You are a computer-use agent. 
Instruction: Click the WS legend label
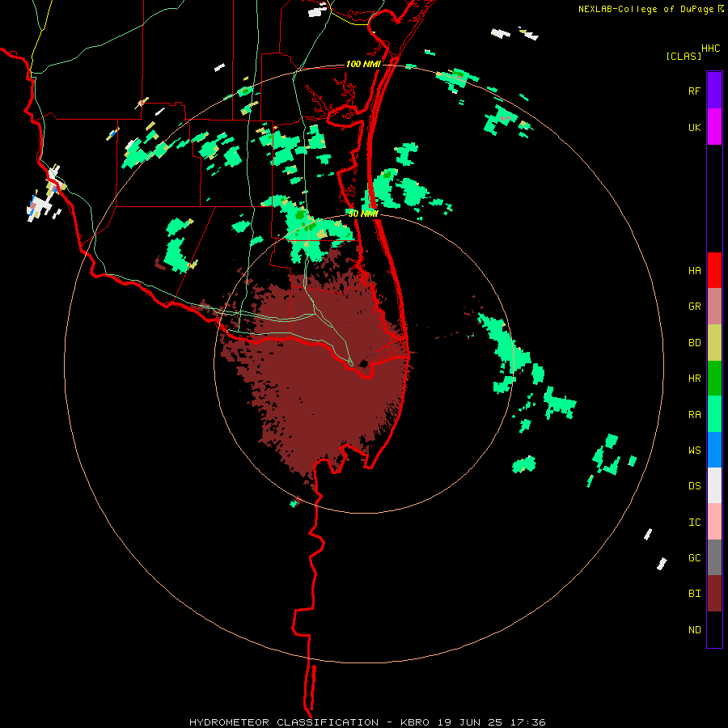pos(694,451)
